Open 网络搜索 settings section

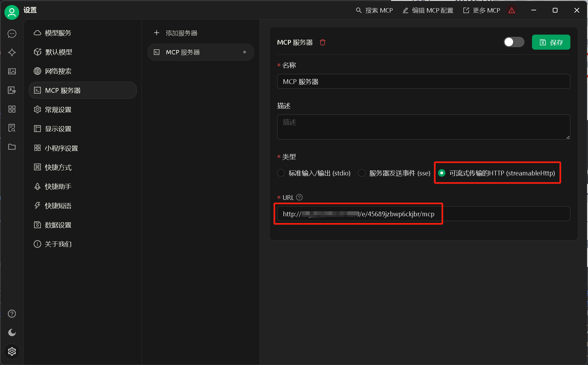[58, 71]
